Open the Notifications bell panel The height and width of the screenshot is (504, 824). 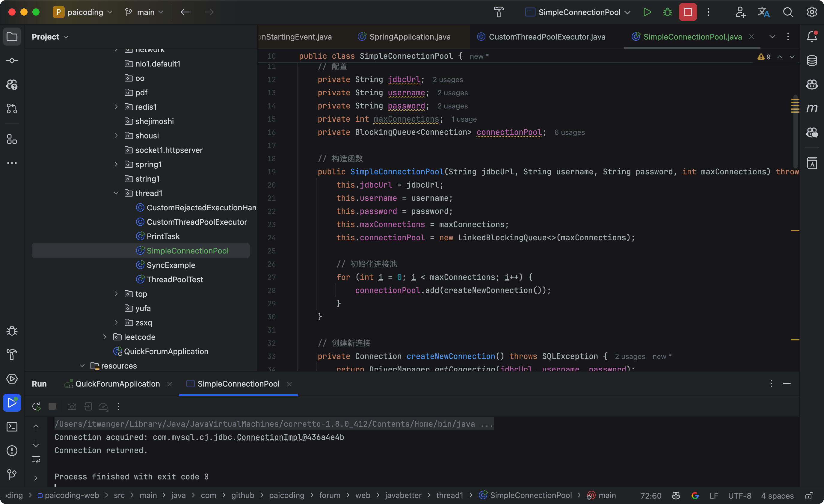(812, 36)
